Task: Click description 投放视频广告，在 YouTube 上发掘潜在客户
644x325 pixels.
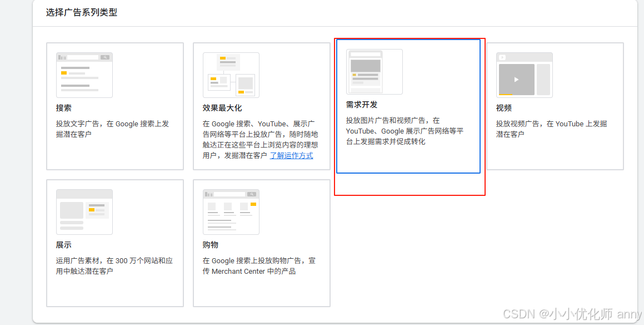Action: pyautogui.click(x=552, y=129)
